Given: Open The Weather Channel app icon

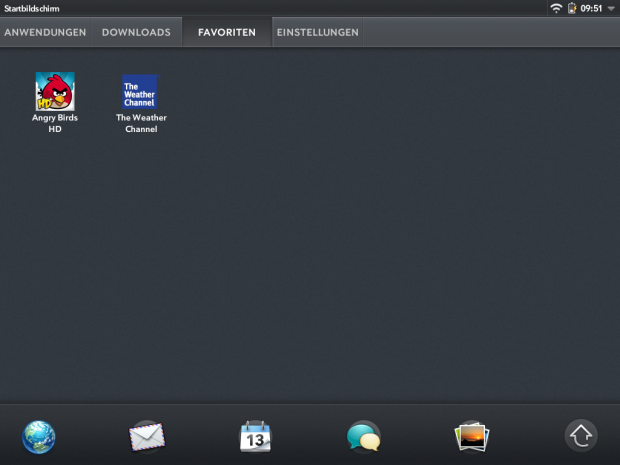Looking at the screenshot, I should [140, 91].
